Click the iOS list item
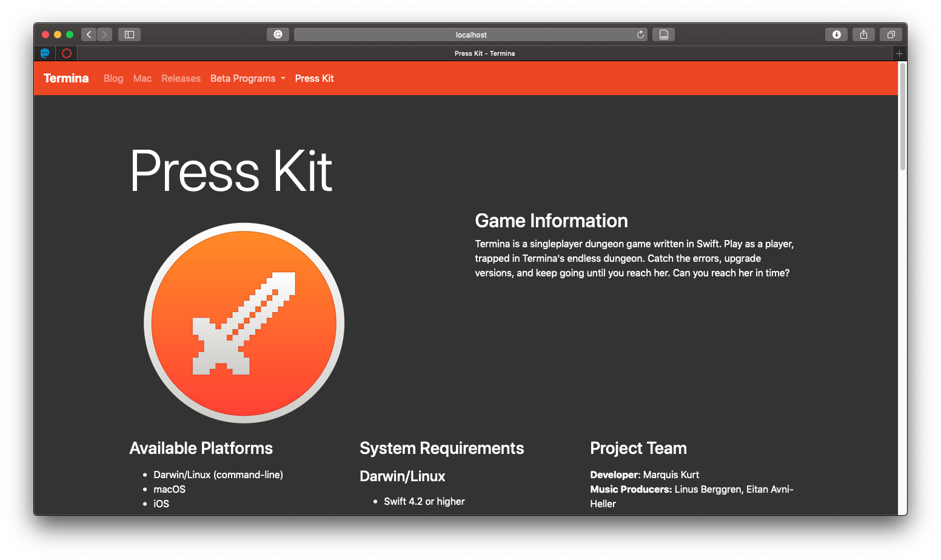This screenshot has width=941, height=560. point(161,504)
